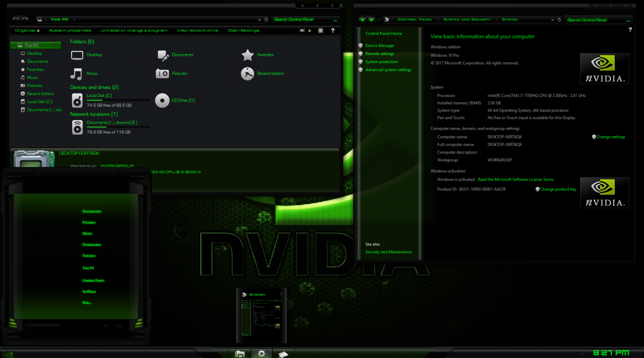
Task: Click the Local Disk (C:) capacity bar
Action: (x=118, y=100)
